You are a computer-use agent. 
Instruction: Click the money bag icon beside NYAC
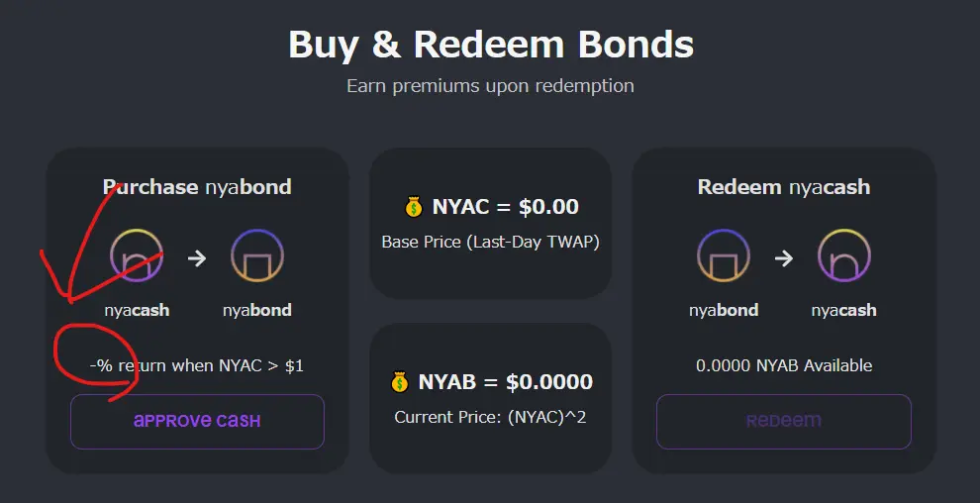(414, 208)
